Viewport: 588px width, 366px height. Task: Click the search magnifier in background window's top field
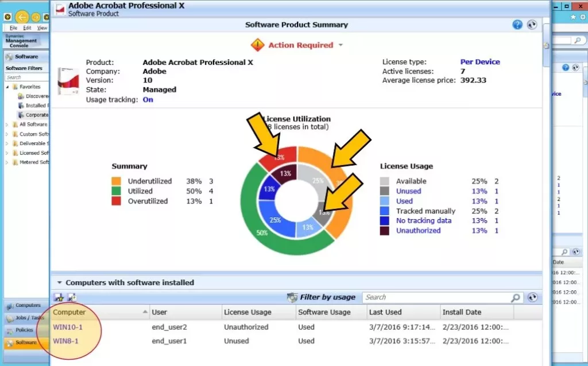point(578,40)
